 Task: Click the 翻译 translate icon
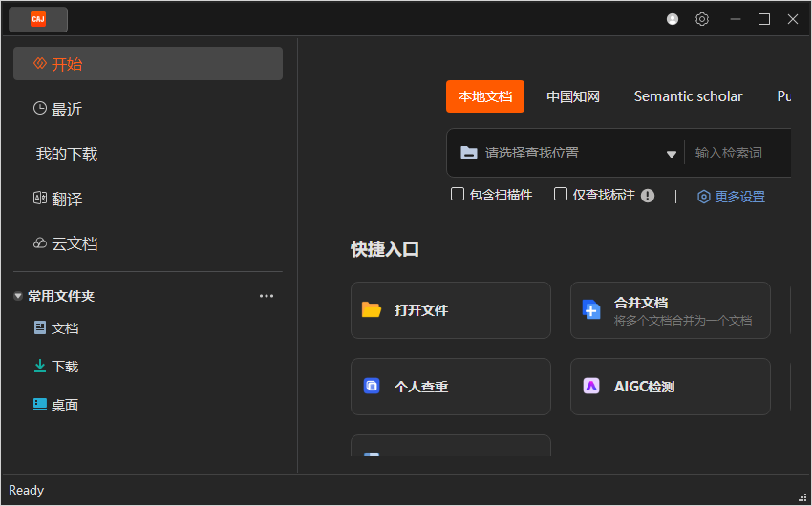40,199
